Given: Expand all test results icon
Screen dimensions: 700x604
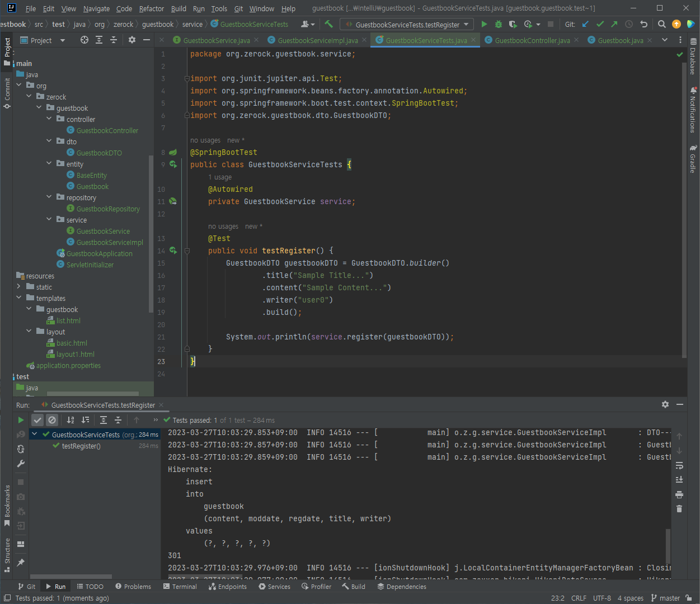Looking at the screenshot, I should click(104, 420).
